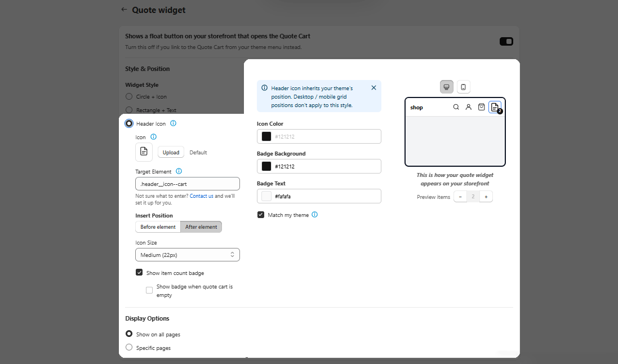Viewport: 618px width, 364px height.
Task: Click the shop logo text in the preview
Action: point(416,107)
